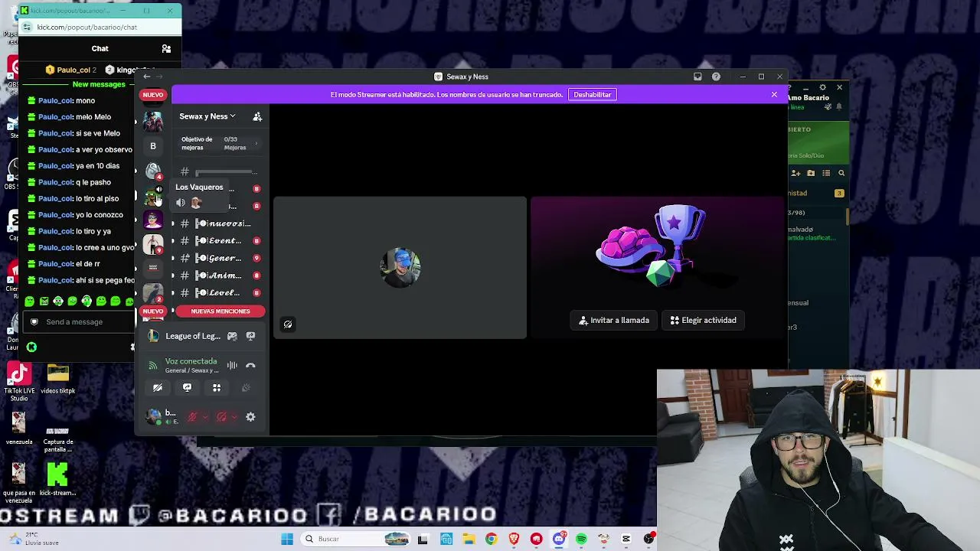Viewport: 980px width, 551px height.
Task: Open Discord user settings gear
Action: click(250, 417)
